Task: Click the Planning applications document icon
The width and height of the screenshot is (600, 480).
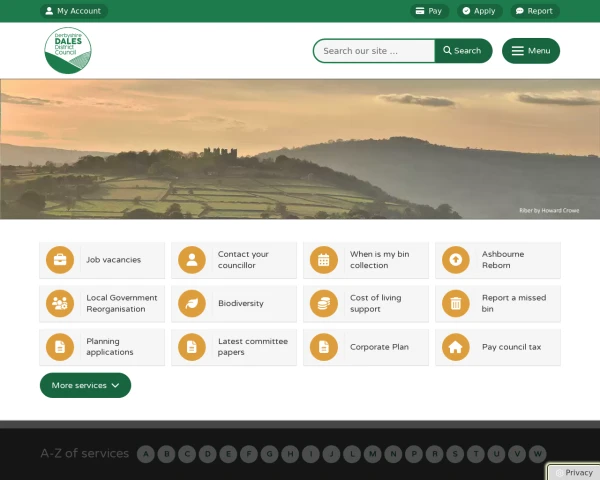Action: coord(60,347)
